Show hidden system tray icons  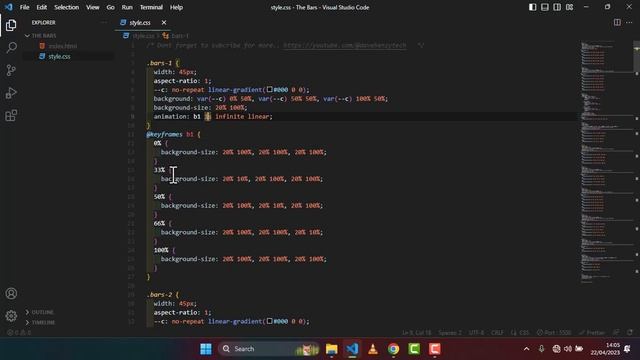pyautogui.click(x=527, y=349)
